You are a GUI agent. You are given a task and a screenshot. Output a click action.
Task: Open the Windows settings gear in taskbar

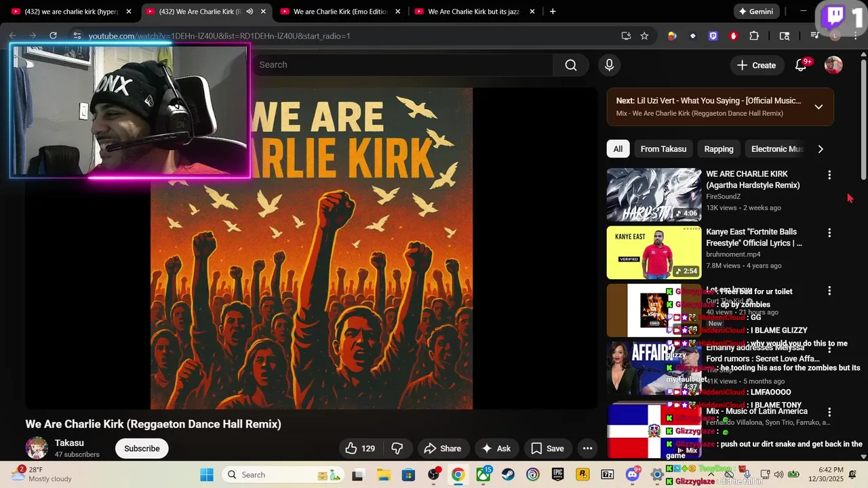657,474
